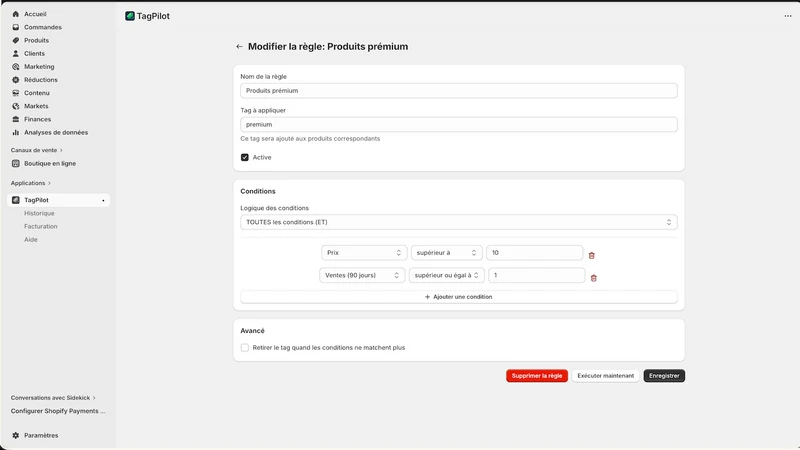This screenshot has height=450, width=800.
Task: Open the Prix field dropdown
Action: (x=364, y=253)
